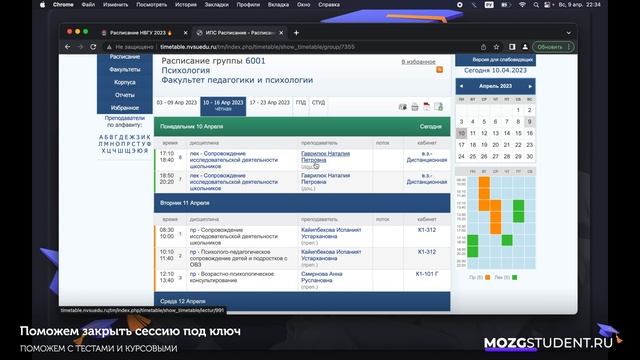Screen dimensions: 640x360
Task: Select April 10 in calendar
Action: click(461, 133)
